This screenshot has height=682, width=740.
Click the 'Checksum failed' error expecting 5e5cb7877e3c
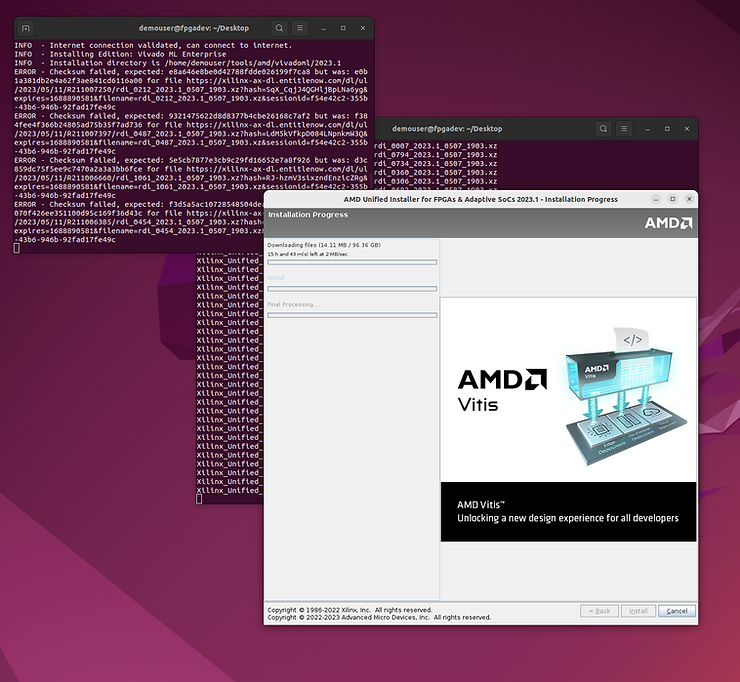pyautogui.click(x=191, y=178)
